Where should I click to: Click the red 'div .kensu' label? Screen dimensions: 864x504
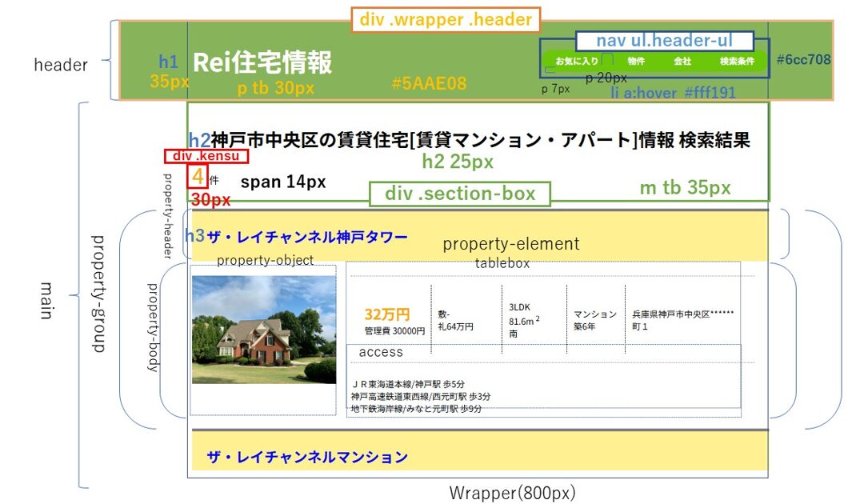[x=206, y=156]
